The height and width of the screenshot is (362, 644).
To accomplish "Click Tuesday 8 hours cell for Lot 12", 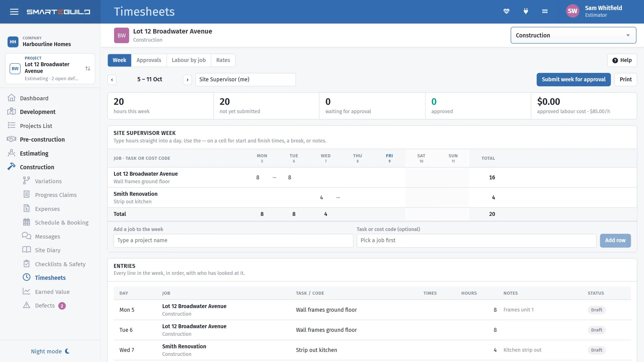I will click(x=290, y=177).
